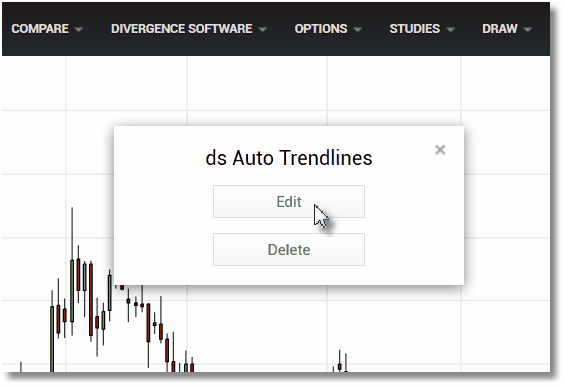Click the ds Auto Trendlines title text
This screenshot has height=386, width=564.
[289, 158]
